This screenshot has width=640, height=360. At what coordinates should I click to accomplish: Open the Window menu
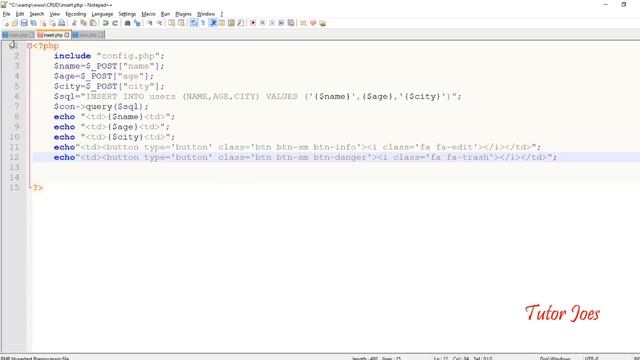(x=206, y=14)
